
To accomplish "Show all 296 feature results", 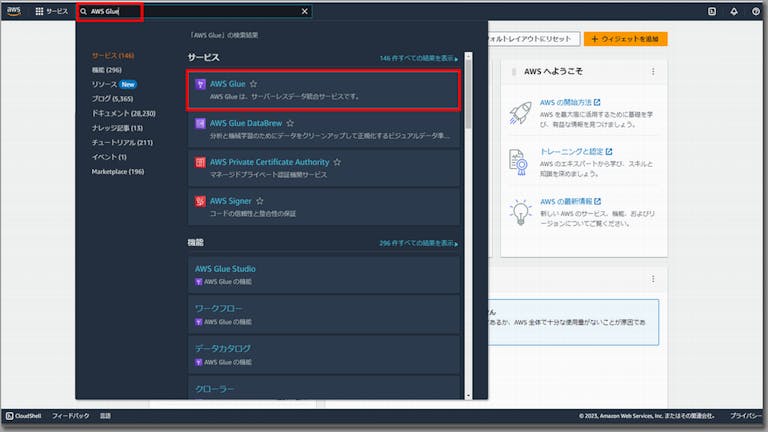I will click(419, 243).
